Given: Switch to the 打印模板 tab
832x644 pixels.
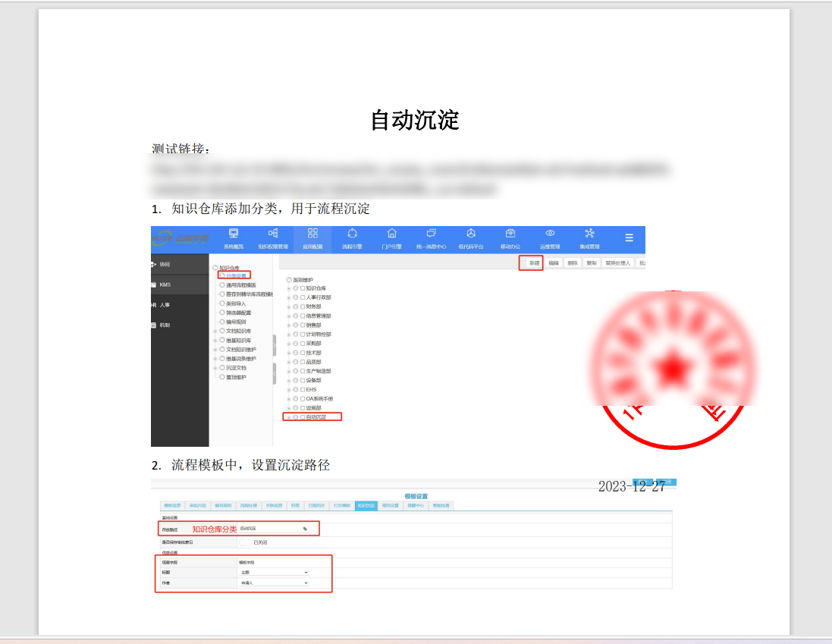Looking at the screenshot, I should tap(343, 505).
